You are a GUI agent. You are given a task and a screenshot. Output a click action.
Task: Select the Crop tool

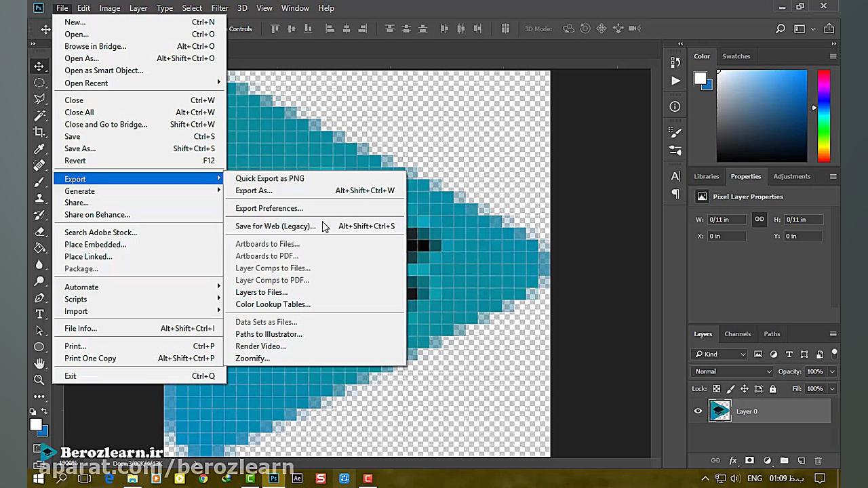pyautogui.click(x=39, y=132)
